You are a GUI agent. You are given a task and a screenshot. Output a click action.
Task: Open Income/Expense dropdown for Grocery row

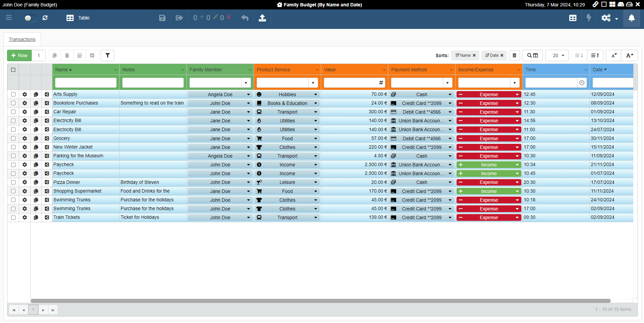(x=517, y=138)
